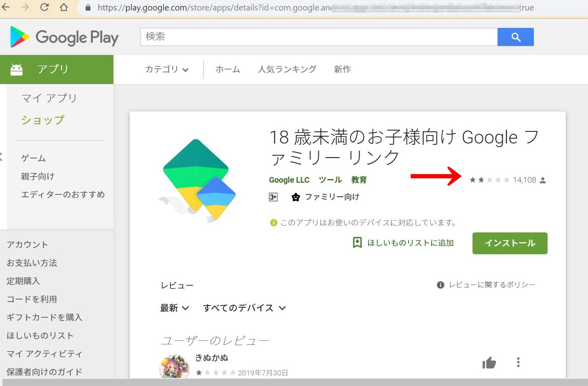Click the green インストール button
Screen dimensions: 588x386
[510, 243]
